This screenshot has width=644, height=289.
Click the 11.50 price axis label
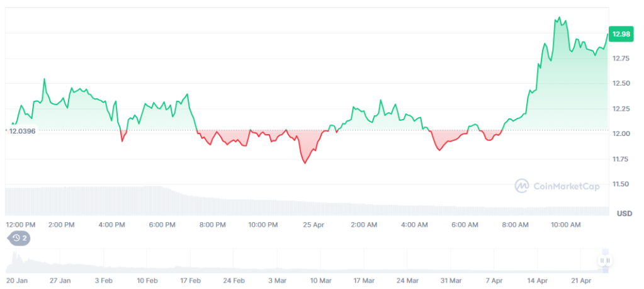(x=621, y=184)
